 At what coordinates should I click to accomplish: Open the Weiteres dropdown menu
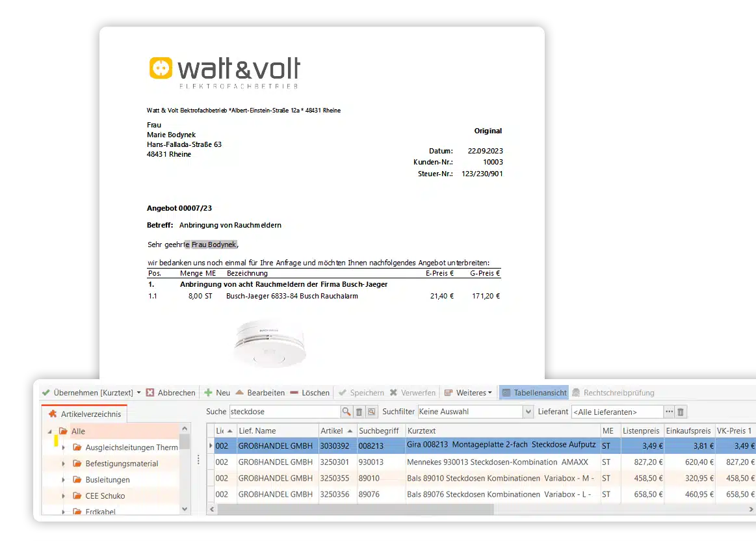coord(468,393)
